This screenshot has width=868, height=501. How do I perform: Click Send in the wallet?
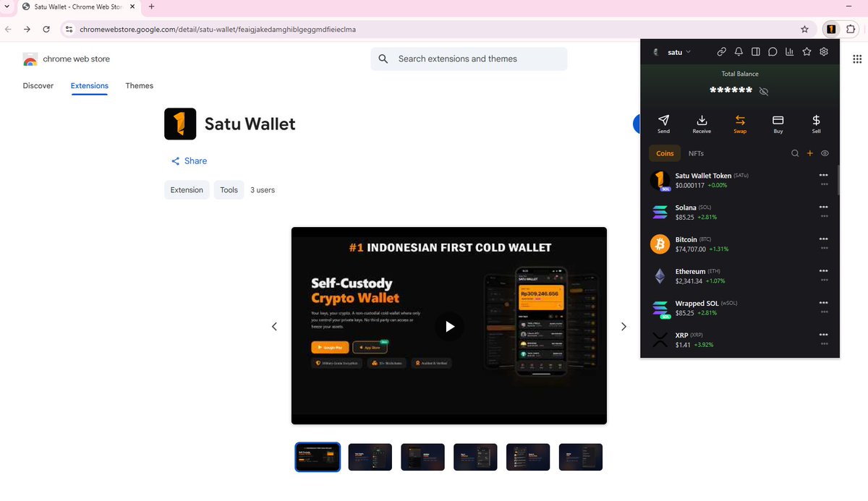coord(663,124)
